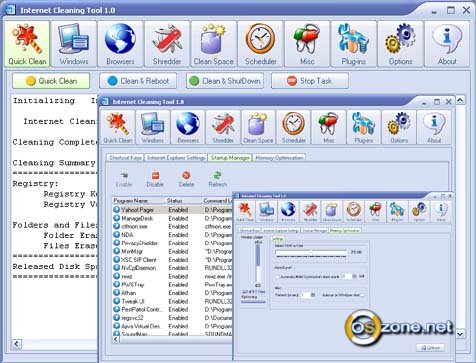Click the Delete startup entry icon

[x=186, y=179]
